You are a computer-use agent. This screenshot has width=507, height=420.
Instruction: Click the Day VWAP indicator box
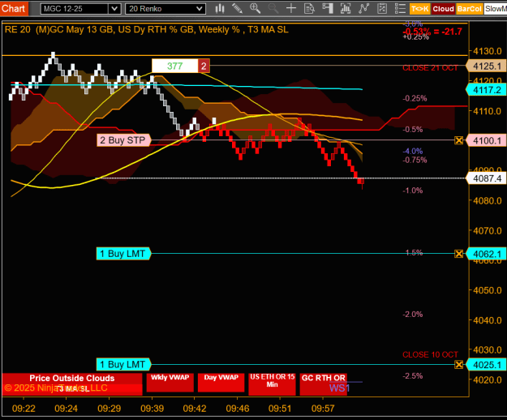pyautogui.click(x=221, y=383)
